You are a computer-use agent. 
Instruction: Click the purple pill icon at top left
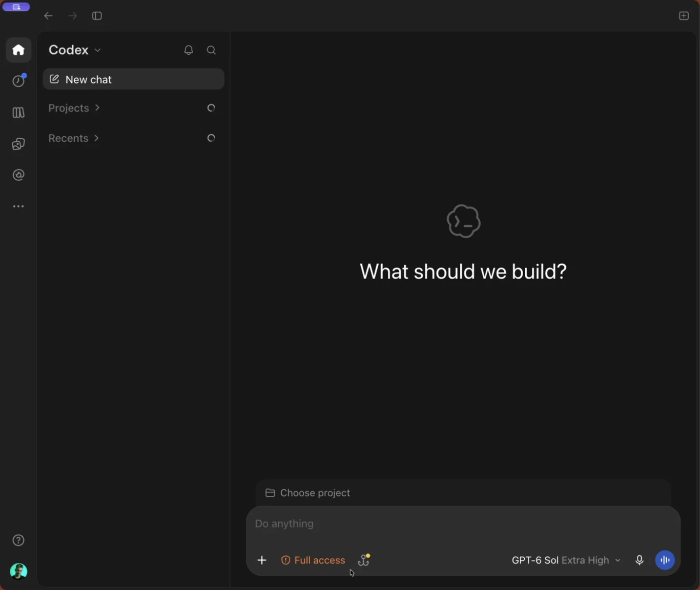[16, 7]
